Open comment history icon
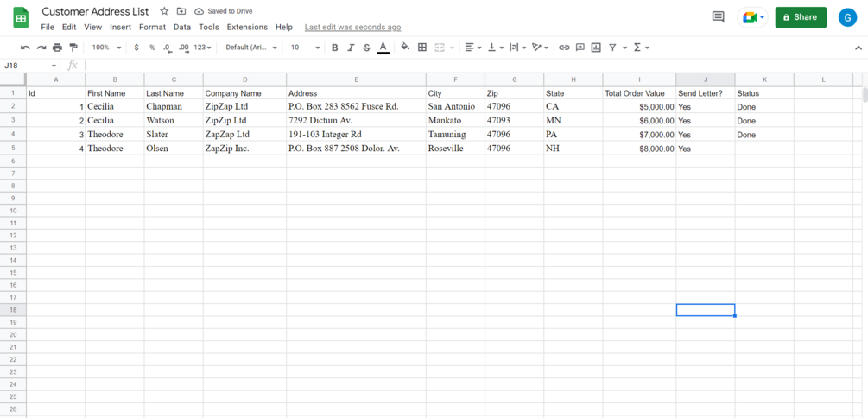Screen dimensions: 868x418 click(x=718, y=17)
